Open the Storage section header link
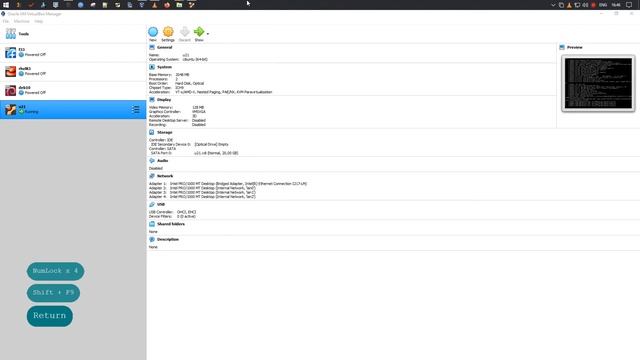Screen dimensions: 640x360 164,132
